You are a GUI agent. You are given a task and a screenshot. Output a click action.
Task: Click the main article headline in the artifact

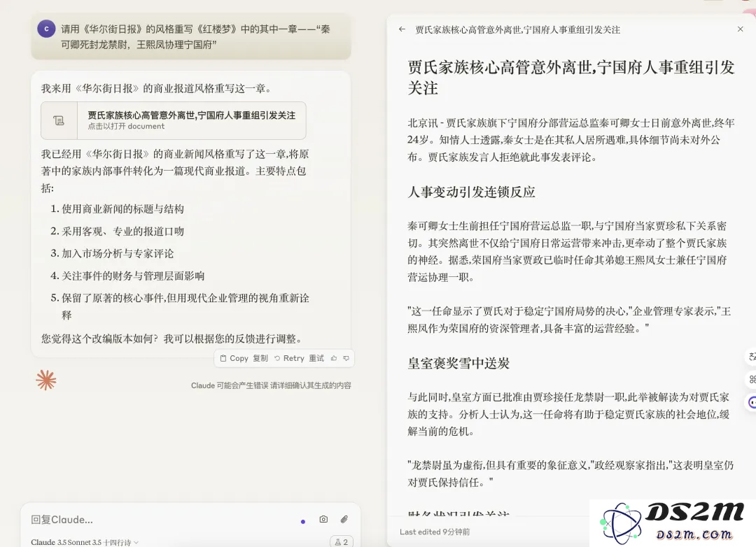pos(571,77)
